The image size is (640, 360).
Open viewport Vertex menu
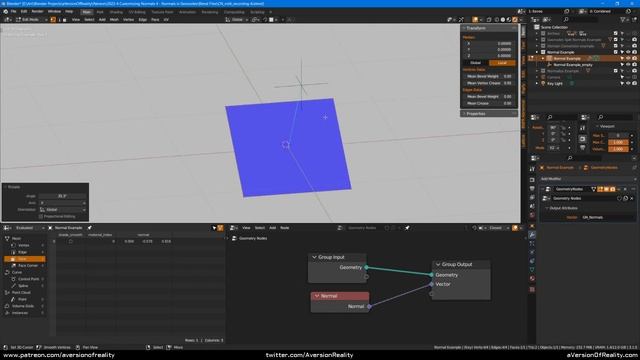point(128,20)
